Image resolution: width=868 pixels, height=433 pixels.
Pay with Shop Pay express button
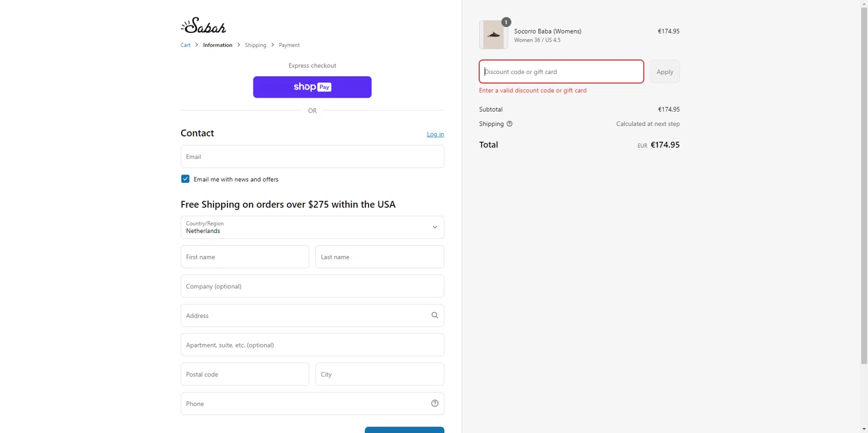click(x=312, y=87)
